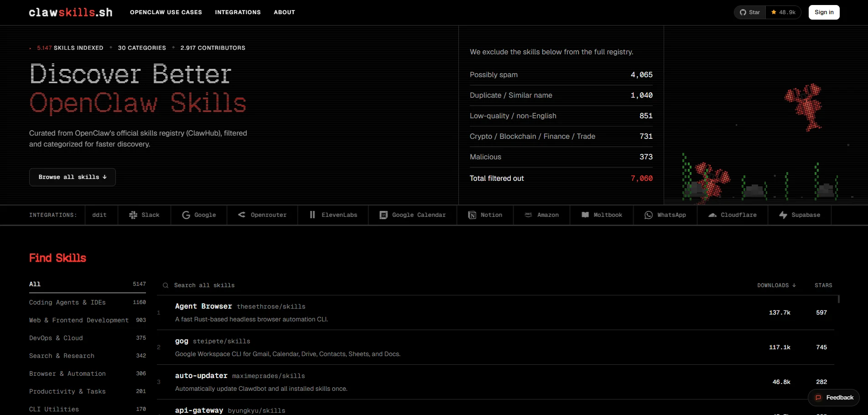Image resolution: width=868 pixels, height=415 pixels.
Task: Filter by Coding Agents & IDEs
Action: coord(88,302)
